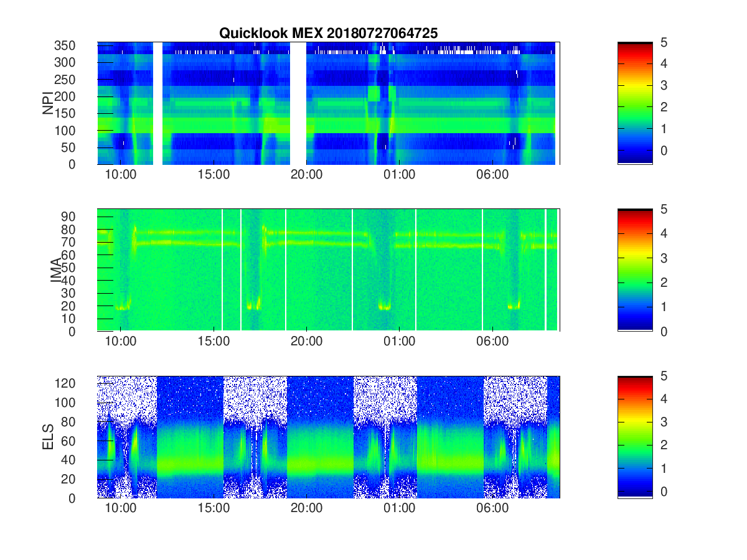Click the colorbar beside the NPI plot

tap(635, 103)
